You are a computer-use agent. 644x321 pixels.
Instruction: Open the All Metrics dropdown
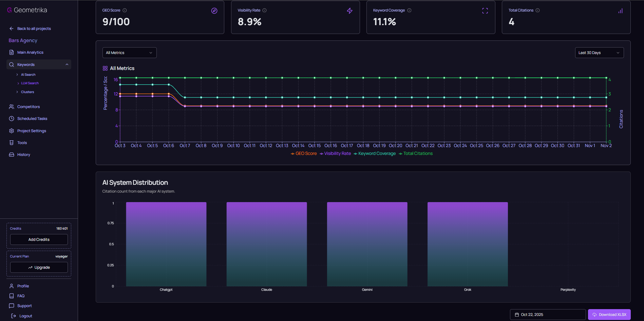[129, 52]
